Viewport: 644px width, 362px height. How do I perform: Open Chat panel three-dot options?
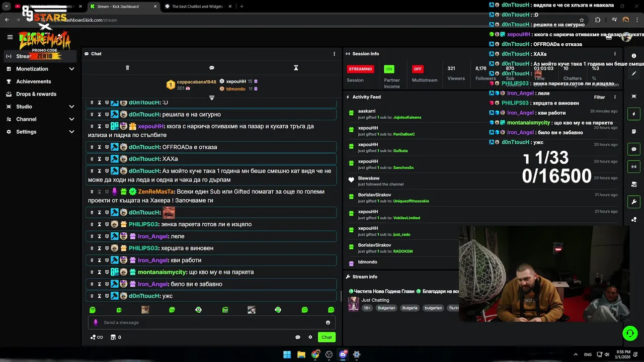[x=334, y=54]
